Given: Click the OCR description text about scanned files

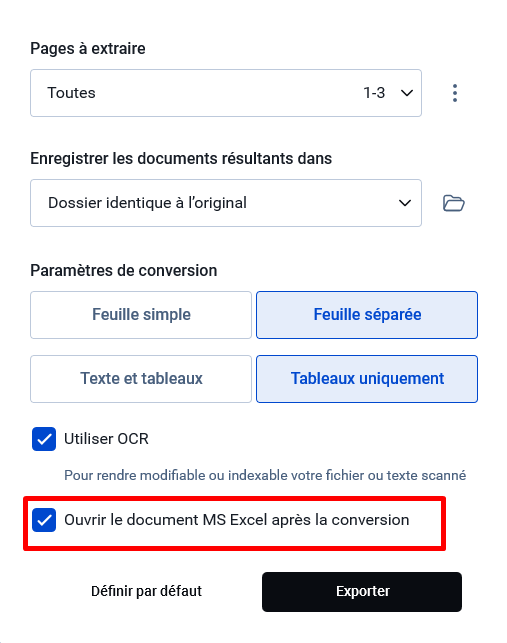Looking at the screenshot, I should tap(265, 475).
